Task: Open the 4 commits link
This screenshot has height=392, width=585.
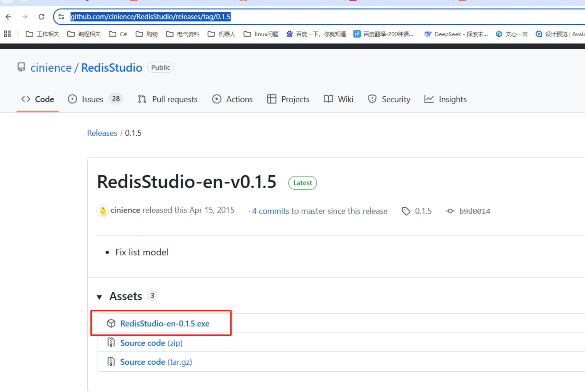Action: [271, 211]
